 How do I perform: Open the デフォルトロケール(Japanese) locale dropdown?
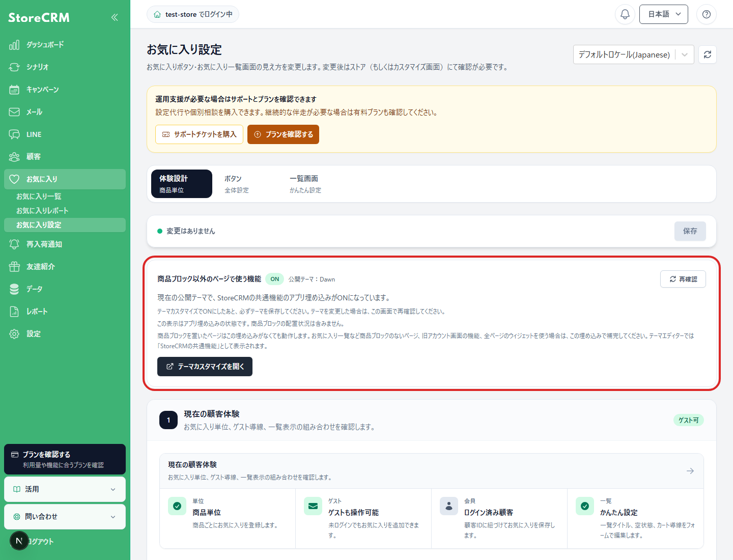click(634, 54)
